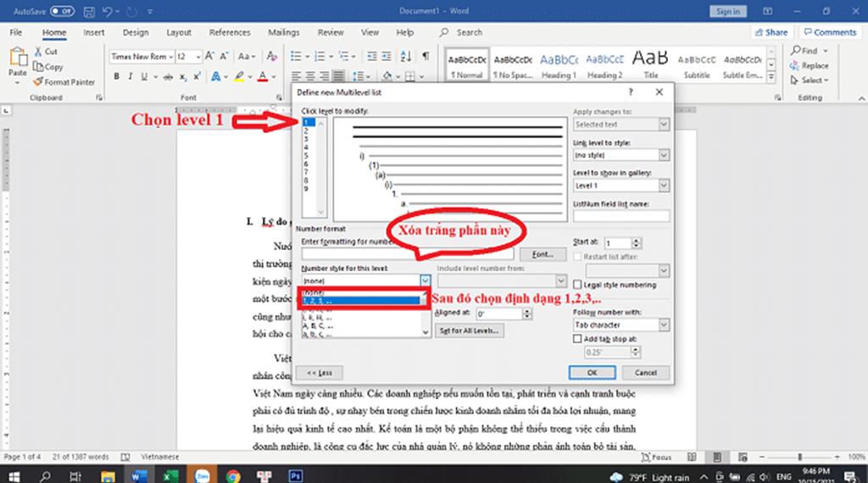Copy the selection
This screenshot has height=483, width=868.
(47, 67)
